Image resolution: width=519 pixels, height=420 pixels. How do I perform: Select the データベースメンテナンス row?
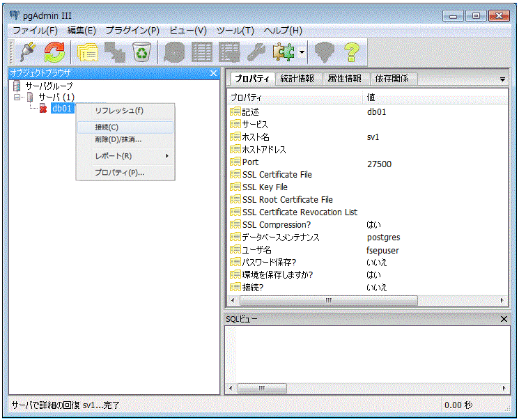click(368, 238)
